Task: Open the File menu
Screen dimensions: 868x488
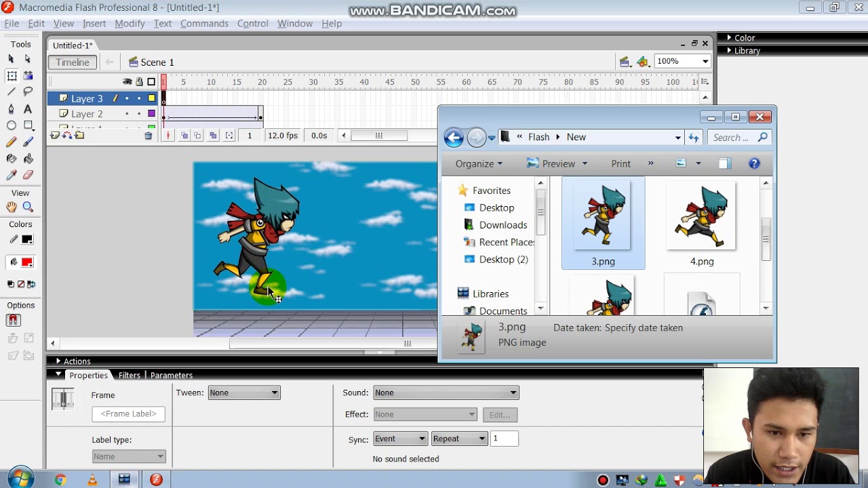Action: (12, 23)
